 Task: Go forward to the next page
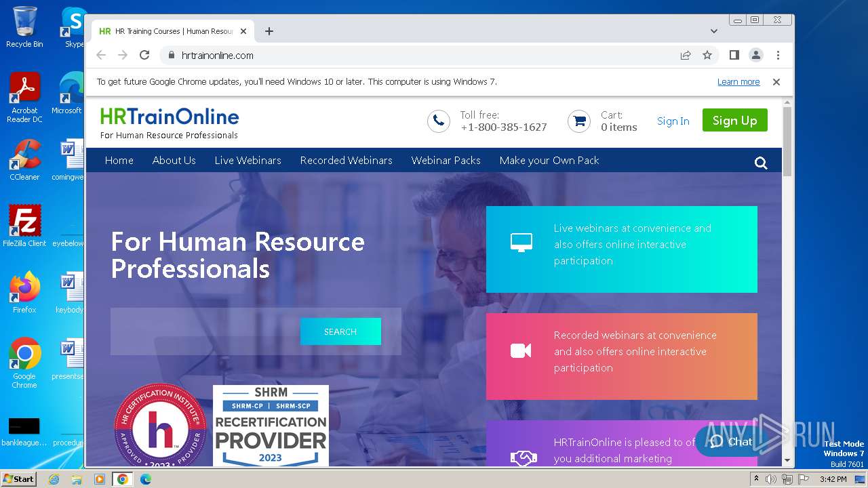click(123, 56)
